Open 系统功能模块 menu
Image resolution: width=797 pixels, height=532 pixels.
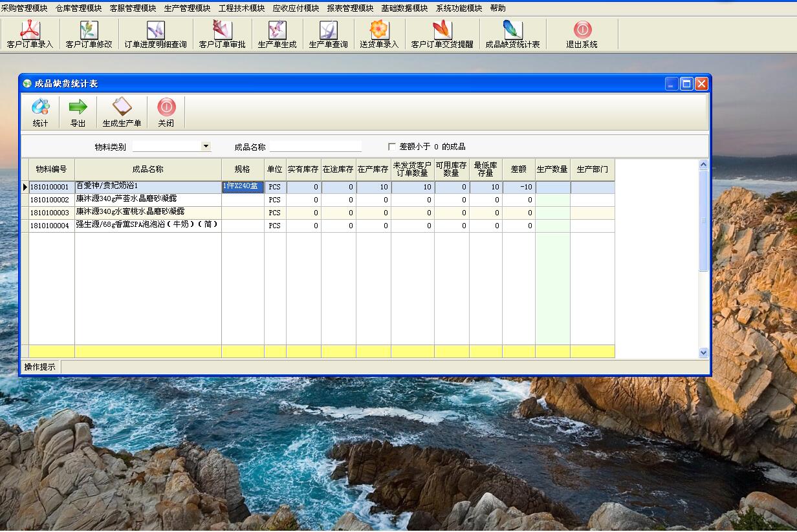click(459, 8)
